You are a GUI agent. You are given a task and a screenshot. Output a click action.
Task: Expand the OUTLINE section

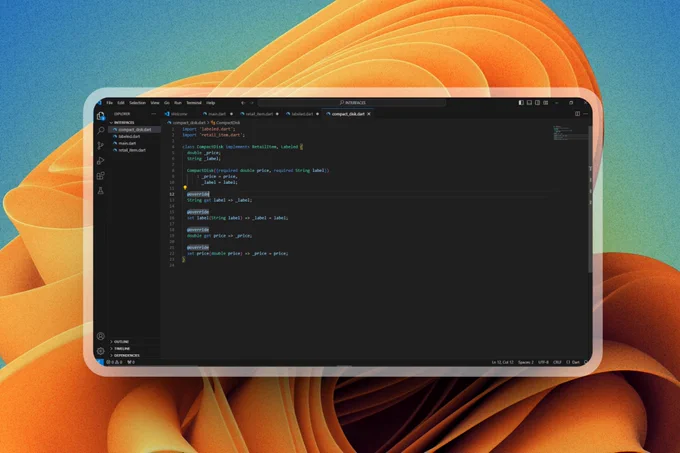click(x=120, y=342)
